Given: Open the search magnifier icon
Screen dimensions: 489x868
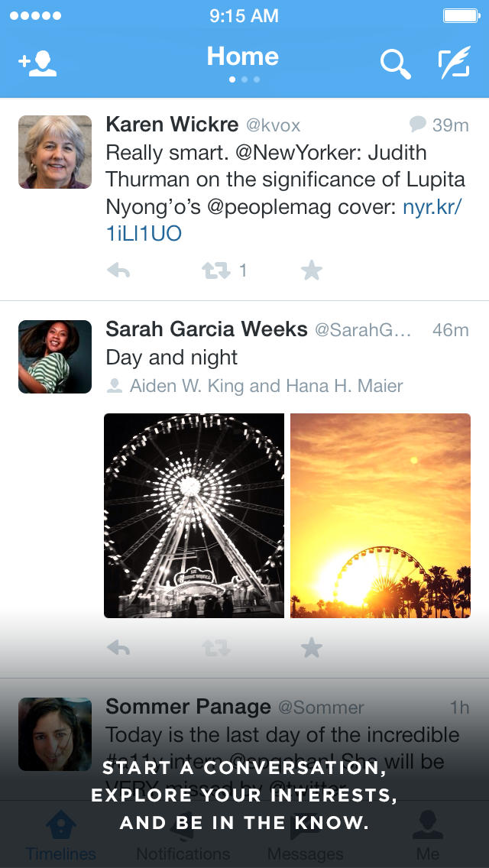Looking at the screenshot, I should tap(395, 64).
